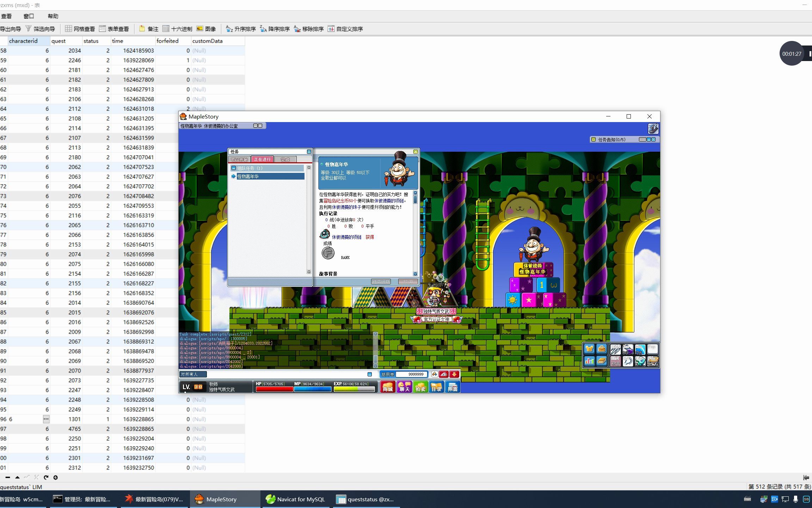The width and height of the screenshot is (812, 508).
Task: Click the red down-arrow button by 抵用卷
Action: tap(454, 374)
